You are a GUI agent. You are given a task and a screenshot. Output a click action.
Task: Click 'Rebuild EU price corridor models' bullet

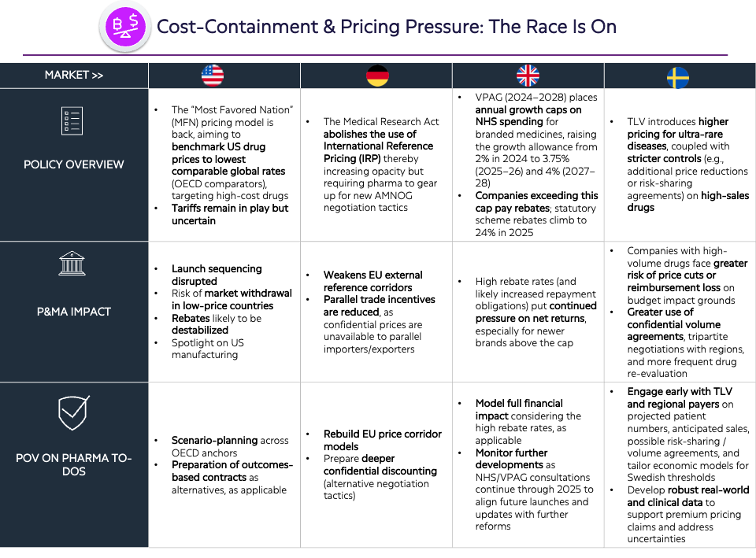[x=383, y=440]
